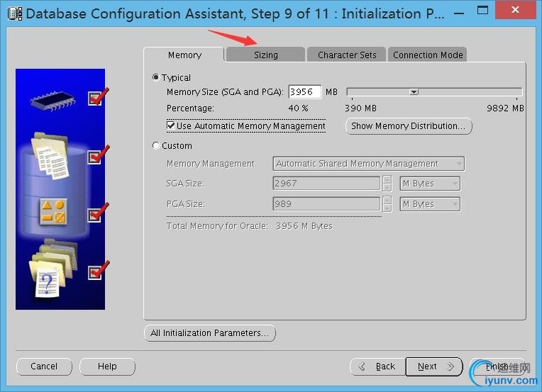Open All Initialization Parameters

(209, 333)
